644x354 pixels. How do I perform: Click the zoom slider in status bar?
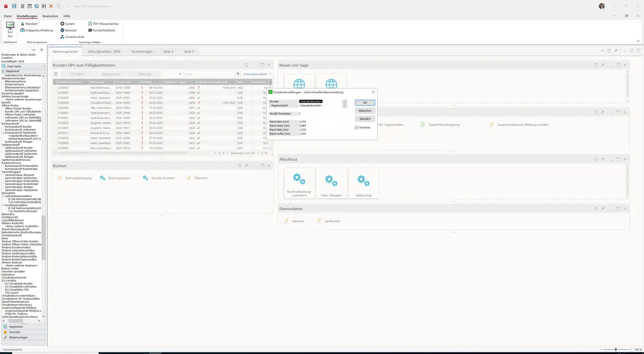[615, 349]
